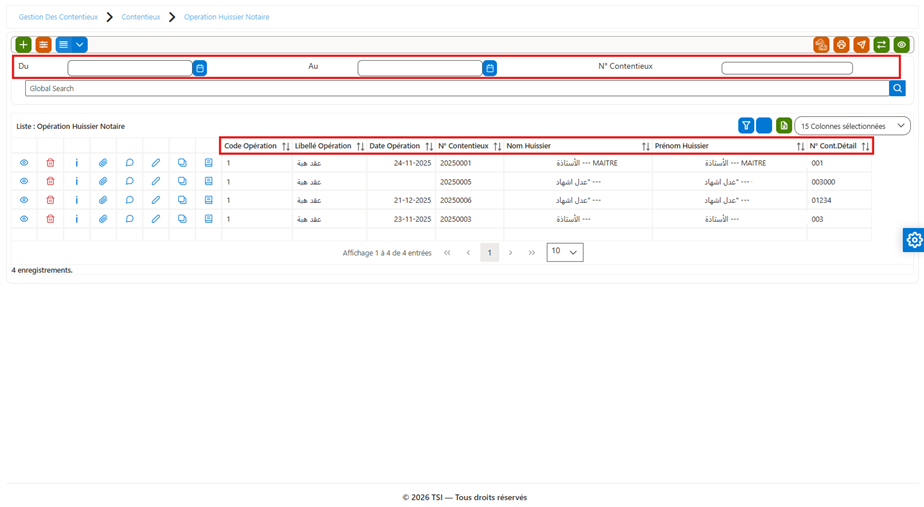Click the blank blue button beside the funnel

click(764, 126)
